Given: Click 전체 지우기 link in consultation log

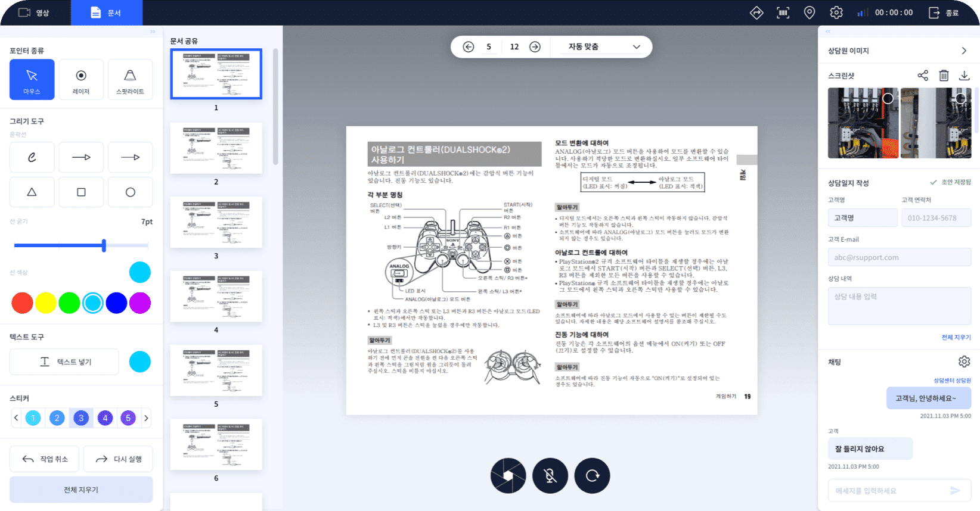Looking at the screenshot, I should coord(956,337).
